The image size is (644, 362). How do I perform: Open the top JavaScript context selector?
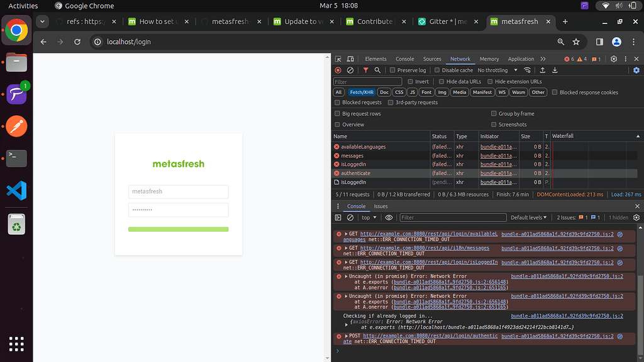pos(369,218)
